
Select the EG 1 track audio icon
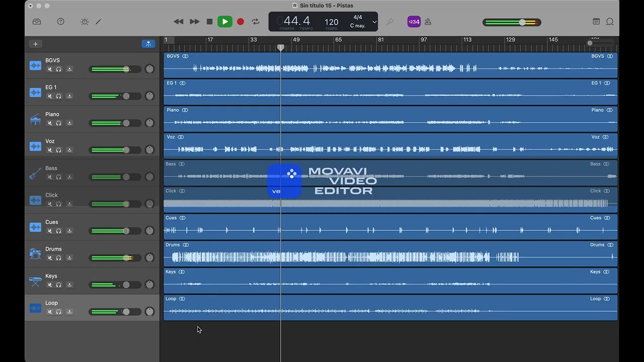[x=35, y=93]
